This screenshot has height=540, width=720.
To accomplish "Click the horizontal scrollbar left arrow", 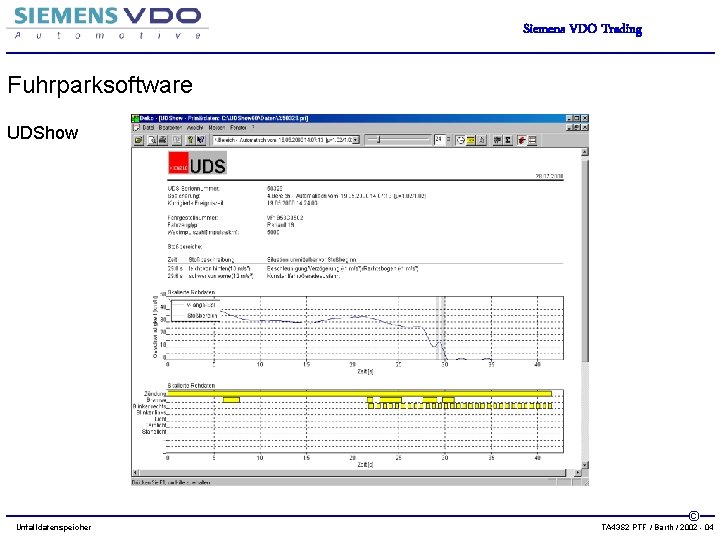I will (135, 472).
